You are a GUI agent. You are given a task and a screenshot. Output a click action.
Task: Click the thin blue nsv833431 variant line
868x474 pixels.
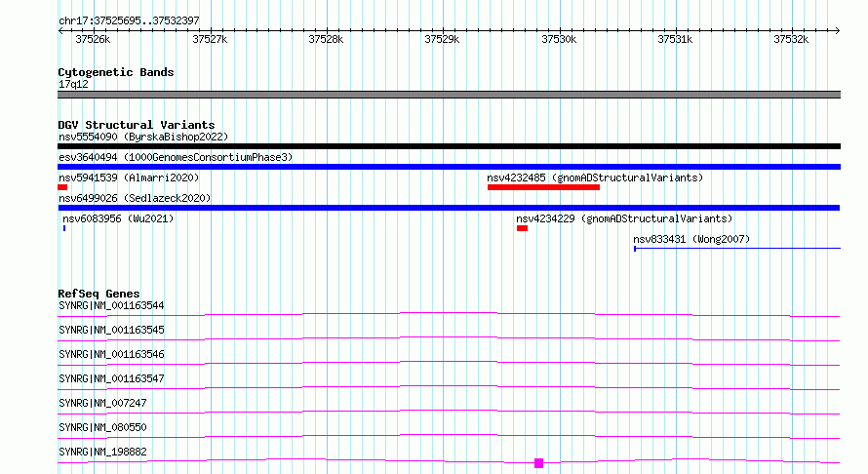tap(737, 249)
